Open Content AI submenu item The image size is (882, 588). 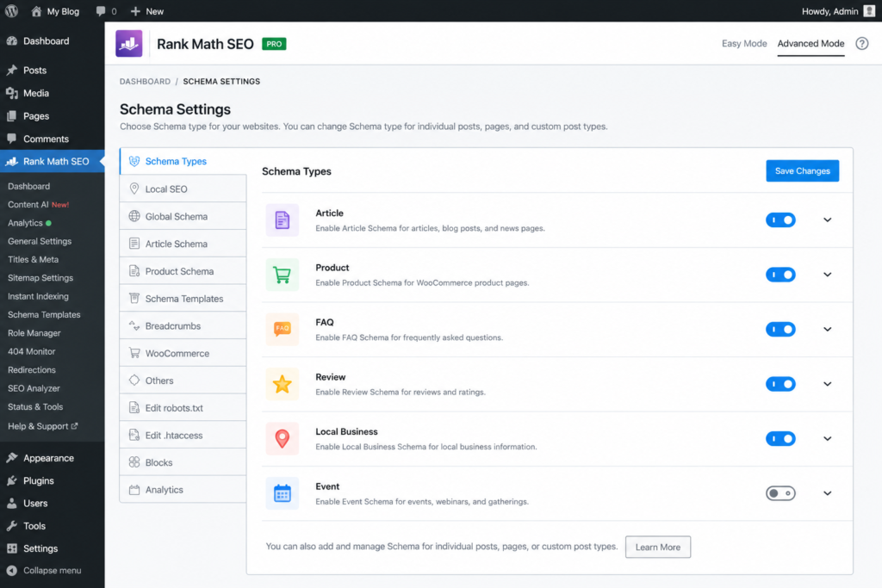38,205
